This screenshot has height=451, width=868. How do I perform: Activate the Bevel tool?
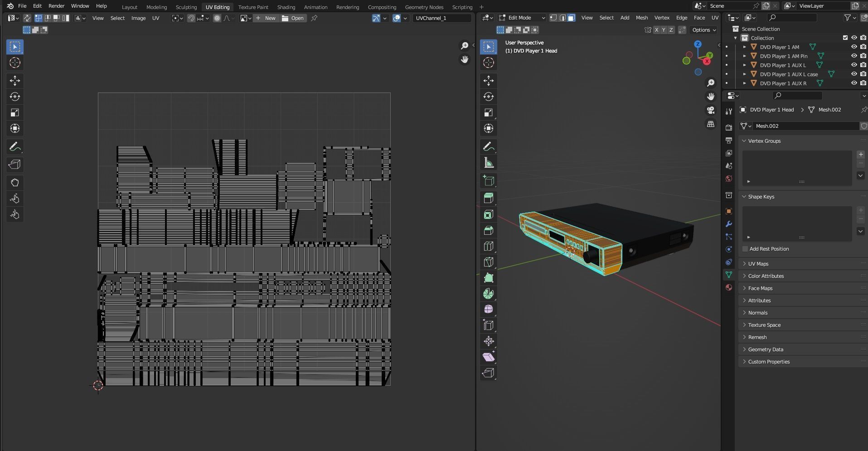pos(489,230)
